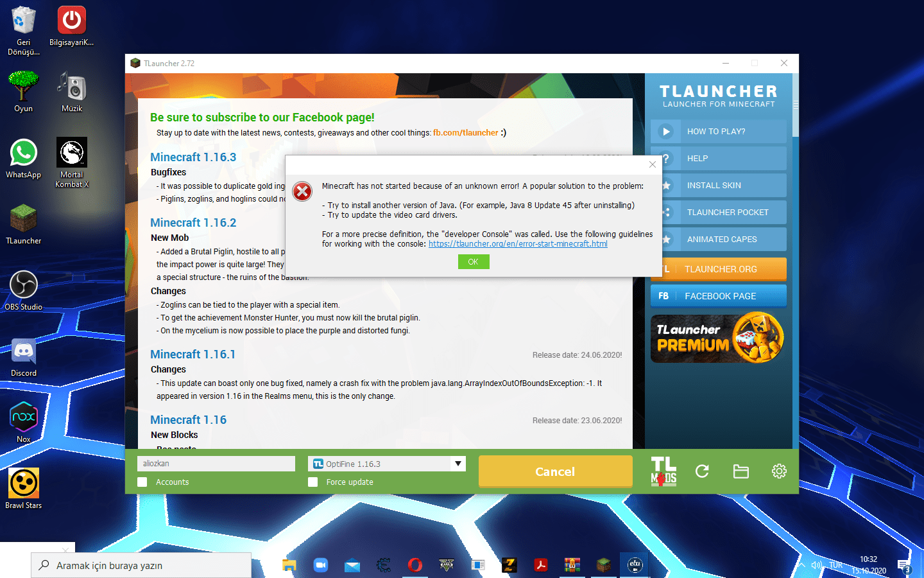
Task: Select the Nox desktop icon
Action: click(23, 423)
